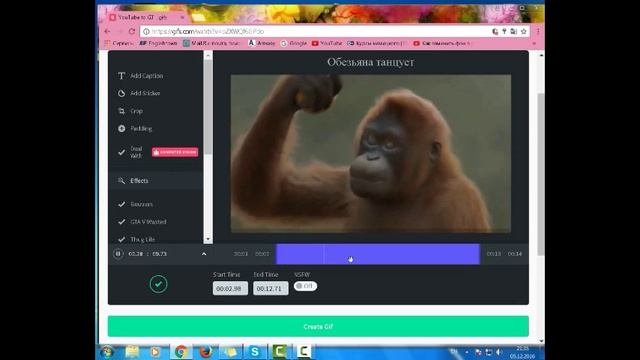The image size is (640, 360).
Task: Choose the Crop tool
Action: coord(131,111)
